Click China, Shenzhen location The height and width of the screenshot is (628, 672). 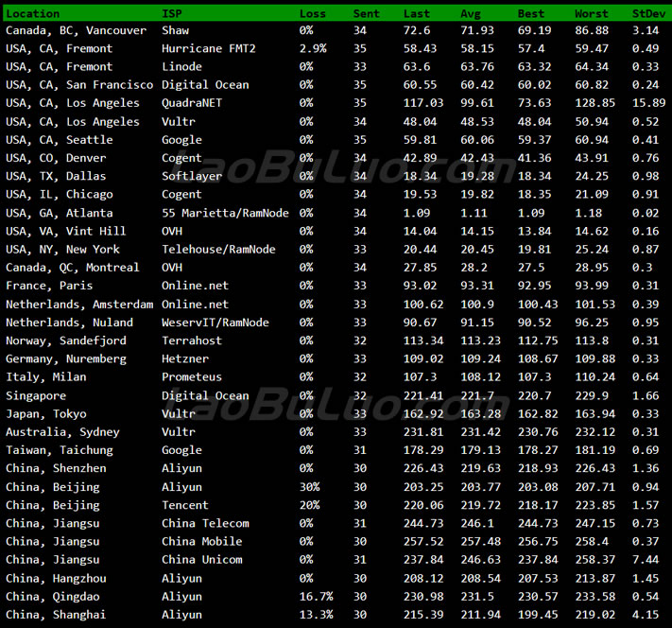point(56,468)
